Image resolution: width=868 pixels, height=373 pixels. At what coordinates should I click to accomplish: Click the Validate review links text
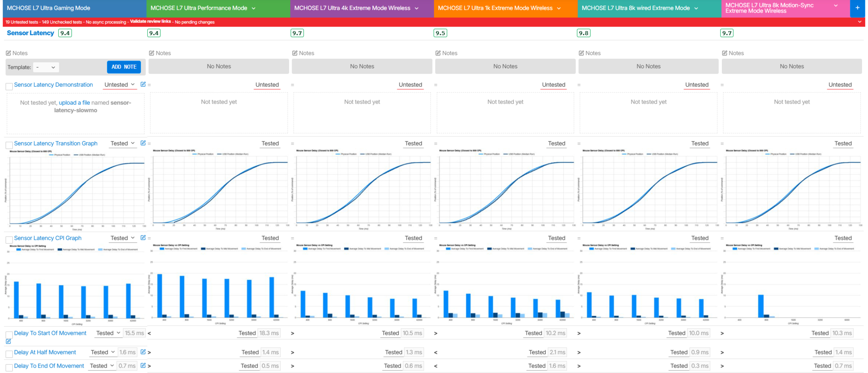coord(150,21)
